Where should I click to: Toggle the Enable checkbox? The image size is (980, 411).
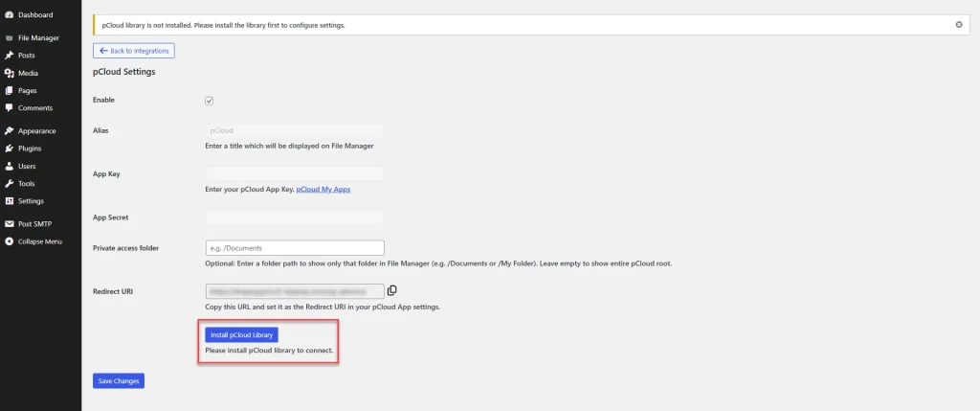[x=210, y=101]
